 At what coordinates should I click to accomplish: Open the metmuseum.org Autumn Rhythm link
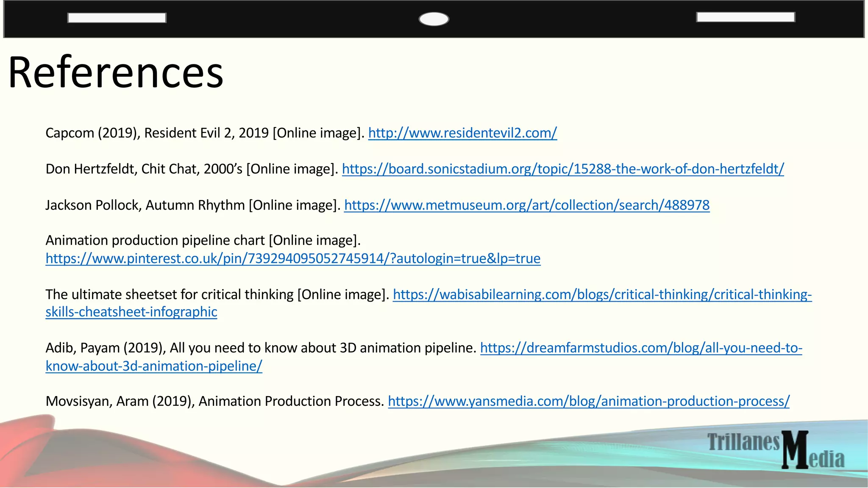pos(526,205)
